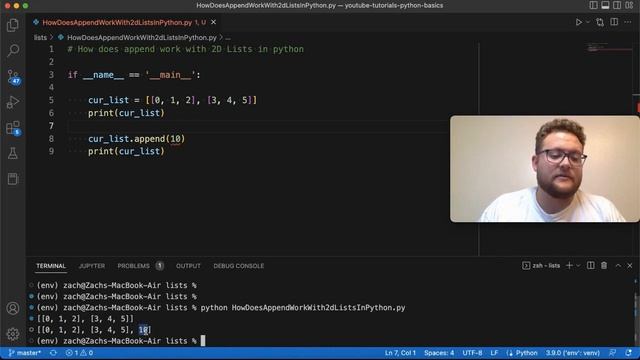
Task: Open the Extensions view
Action: click(13, 128)
